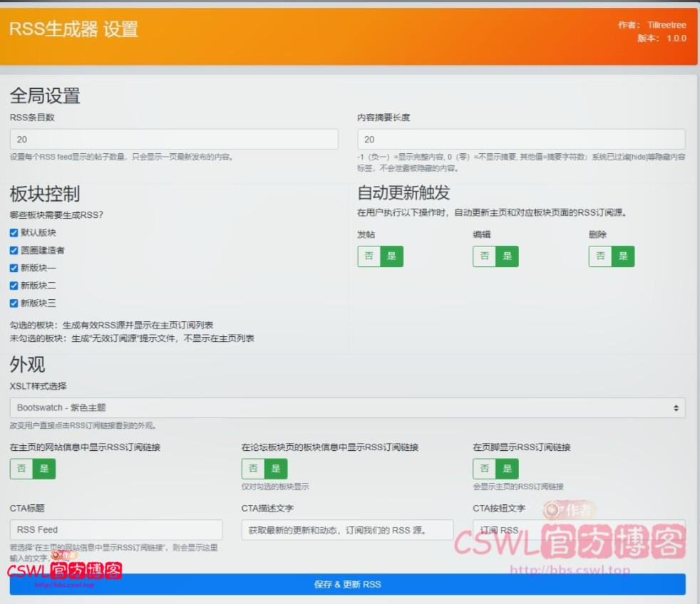700x604 pixels.
Task: Edit the CTA标题 text field
Action: point(115,530)
